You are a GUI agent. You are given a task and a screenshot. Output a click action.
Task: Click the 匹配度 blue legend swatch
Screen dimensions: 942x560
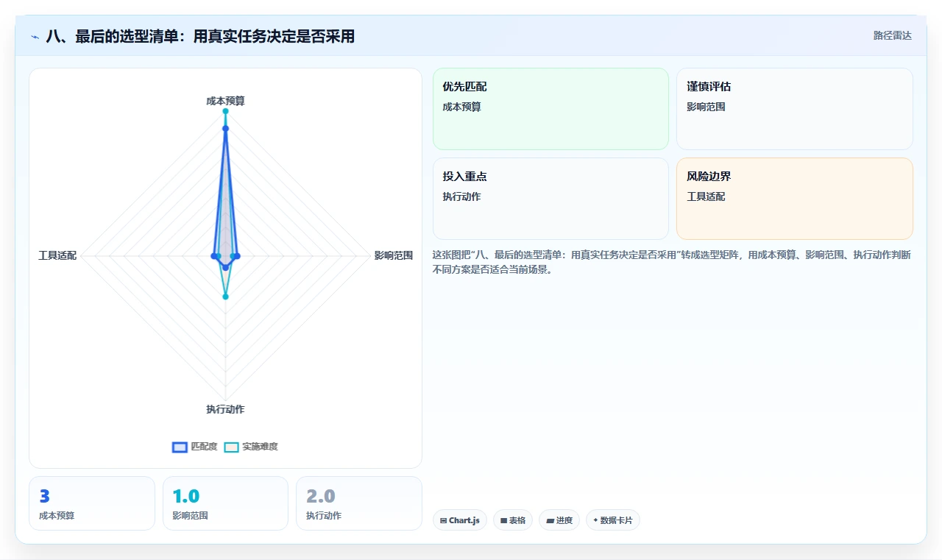[x=180, y=447]
